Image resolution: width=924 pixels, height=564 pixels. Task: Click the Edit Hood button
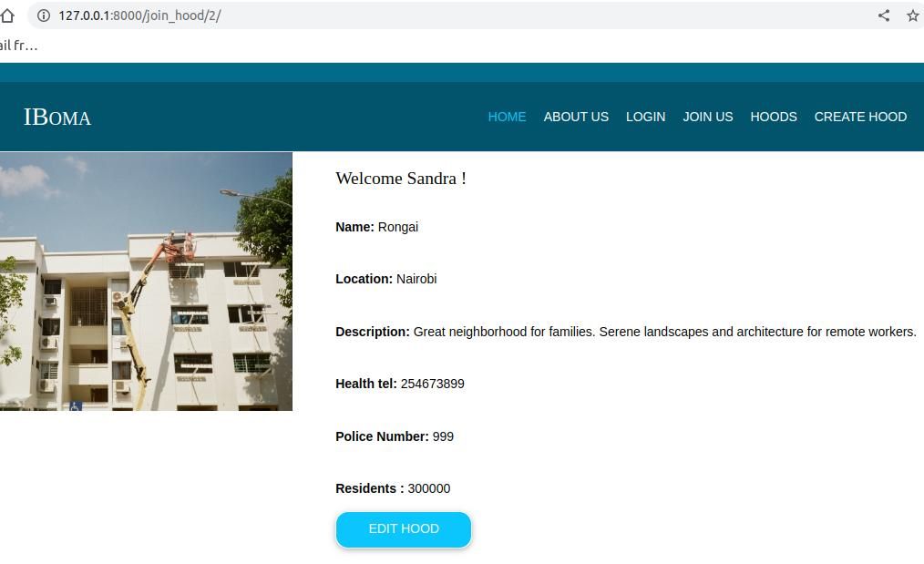404,529
